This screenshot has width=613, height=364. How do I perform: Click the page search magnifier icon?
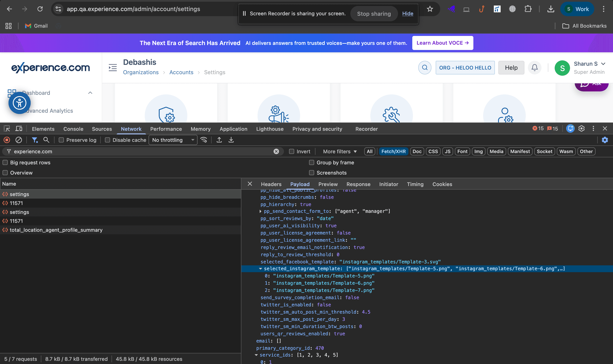click(425, 68)
